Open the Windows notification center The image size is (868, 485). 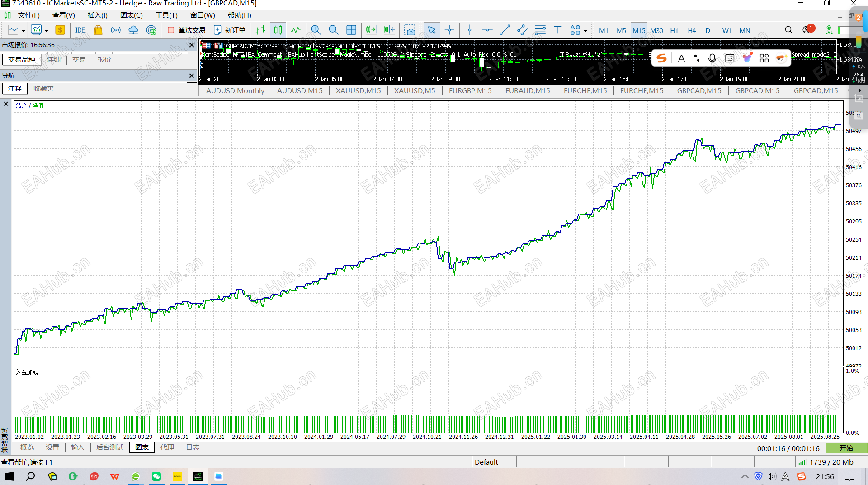[x=849, y=476]
